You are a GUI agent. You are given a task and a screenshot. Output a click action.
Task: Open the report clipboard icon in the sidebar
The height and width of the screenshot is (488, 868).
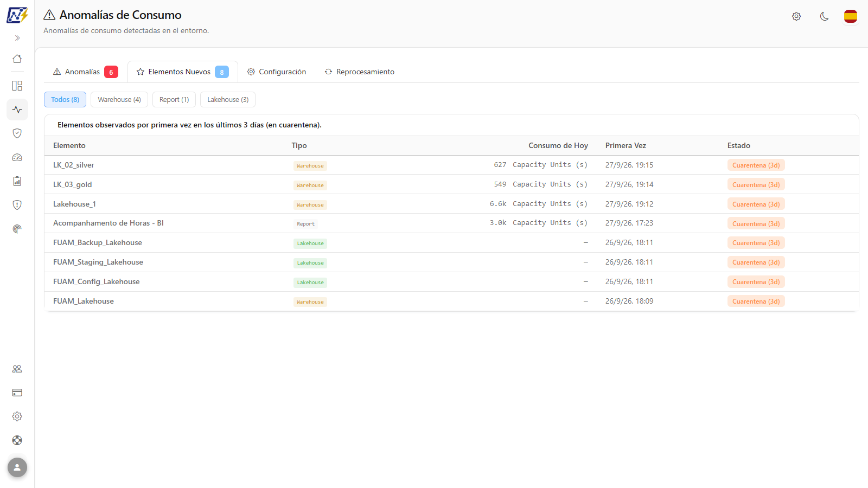17,181
